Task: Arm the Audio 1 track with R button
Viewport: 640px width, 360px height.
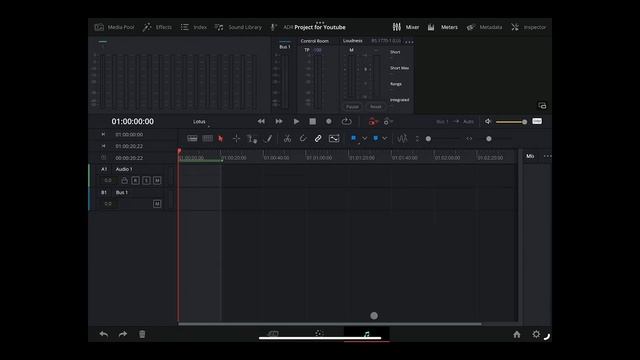Action: 136,180
